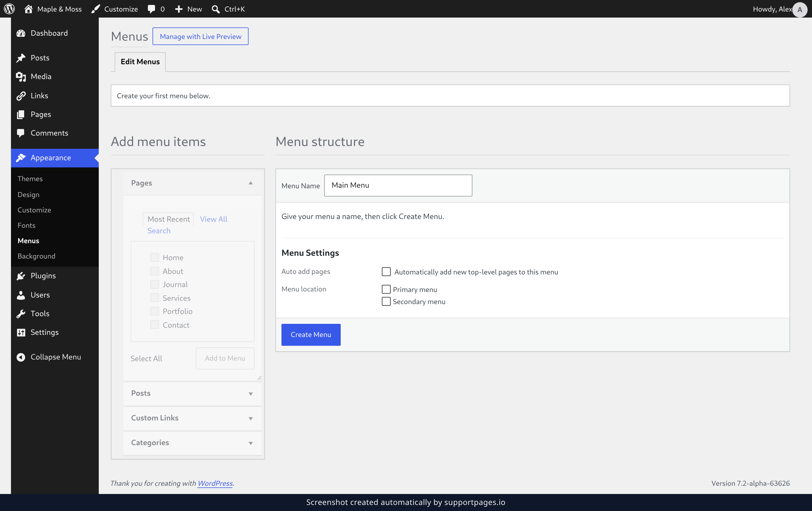The image size is (812, 511).
Task: Open the Search tab in Pages
Action: tap(159, 231)
